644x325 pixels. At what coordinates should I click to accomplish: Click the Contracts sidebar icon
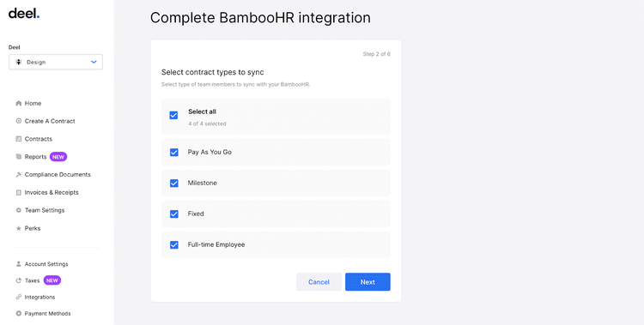point(19,139)
